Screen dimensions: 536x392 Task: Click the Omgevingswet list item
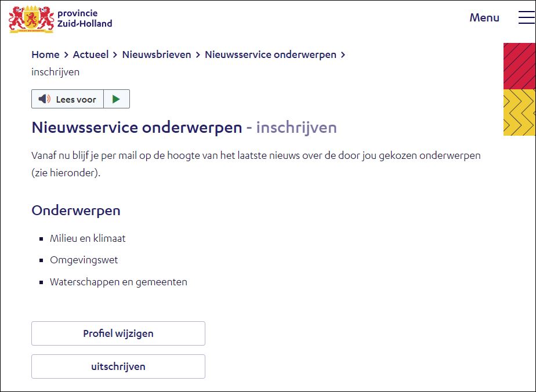click(x=84, y=260)
